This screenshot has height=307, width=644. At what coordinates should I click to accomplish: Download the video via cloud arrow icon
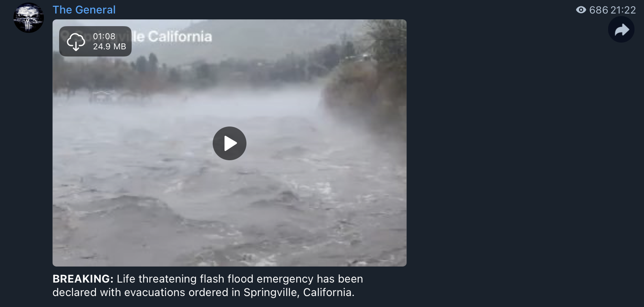76,42
